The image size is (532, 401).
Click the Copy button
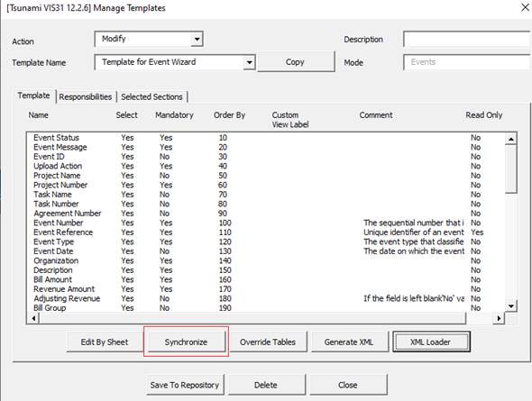point(296,62)
